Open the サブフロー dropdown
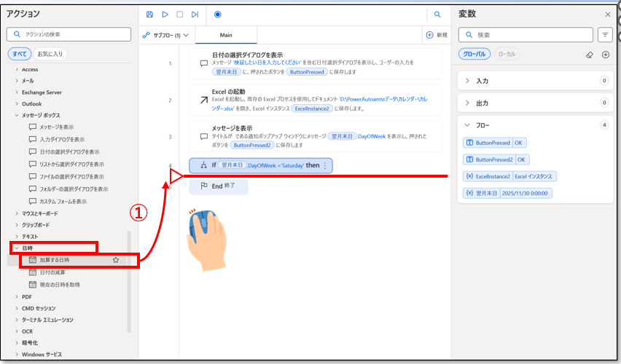 point(165,35)
